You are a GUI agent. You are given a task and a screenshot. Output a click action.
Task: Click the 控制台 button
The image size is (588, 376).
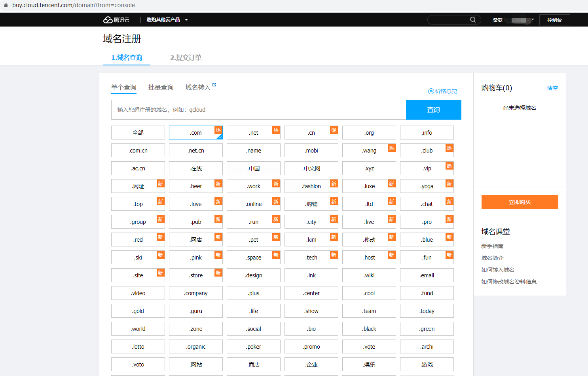pos(554,20)
